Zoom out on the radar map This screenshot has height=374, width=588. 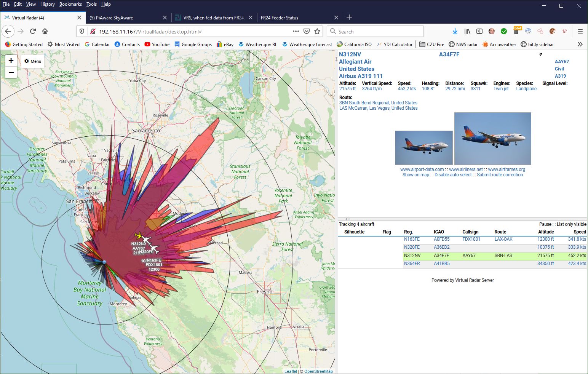point(11,72)
